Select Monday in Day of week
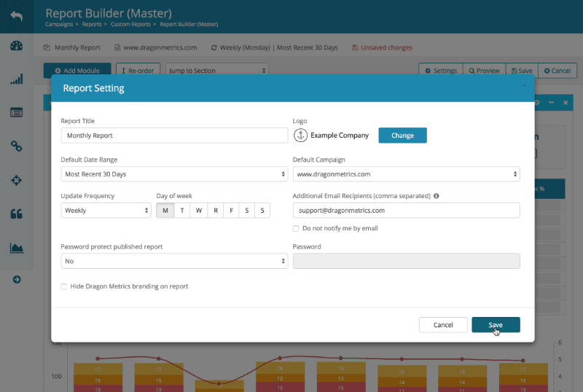The height and width of the screenshot is (392, 583). 165,211
